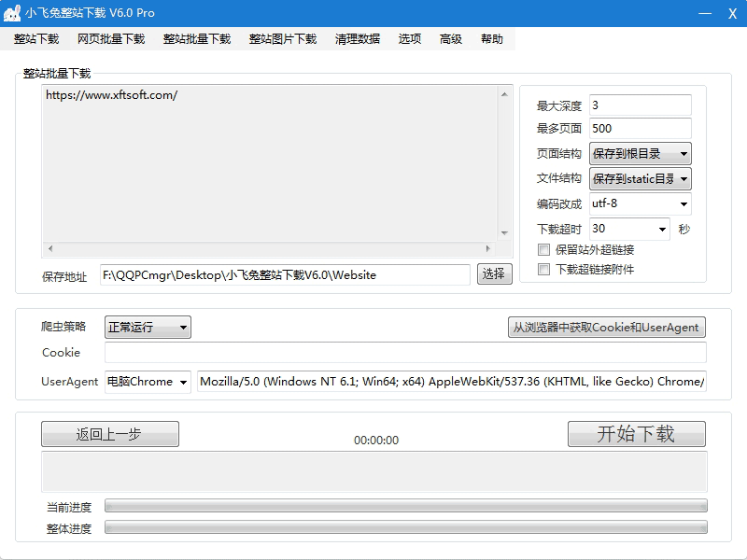
Task: Switch to the 网页批量下载 tab
Action: (x=111, y=39)
